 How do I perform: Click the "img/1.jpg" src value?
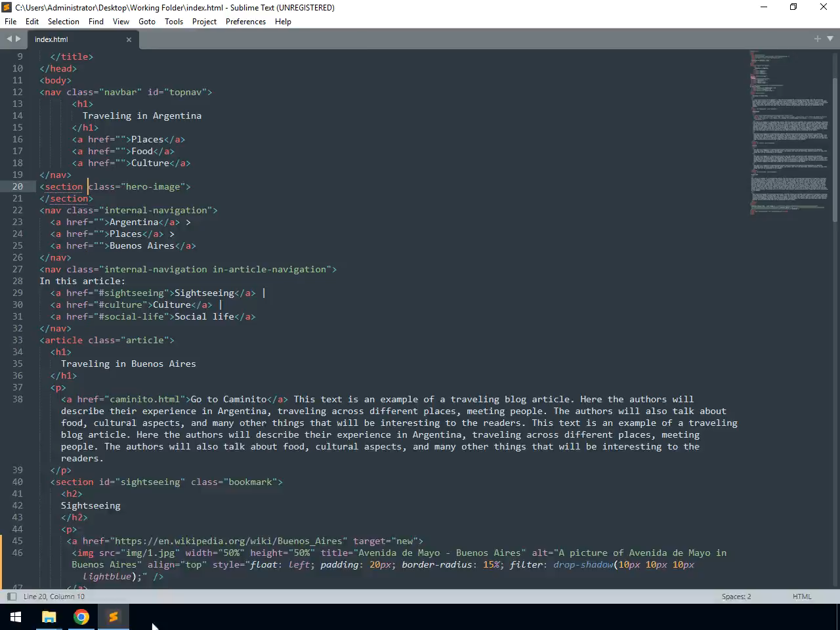[150, 553]
